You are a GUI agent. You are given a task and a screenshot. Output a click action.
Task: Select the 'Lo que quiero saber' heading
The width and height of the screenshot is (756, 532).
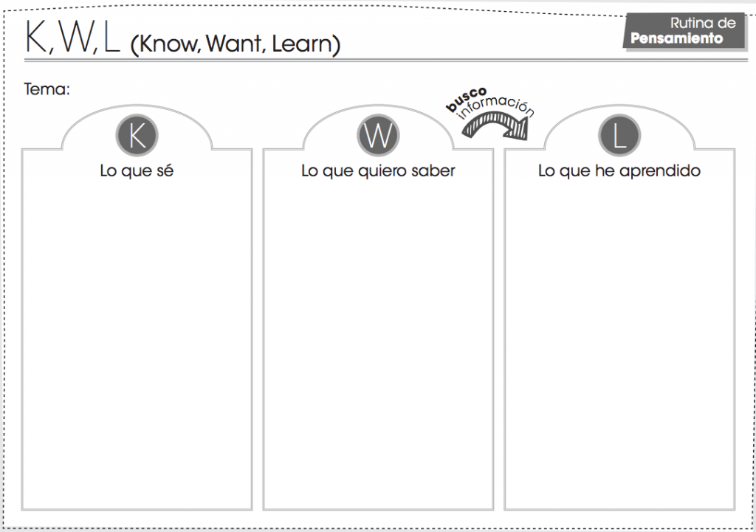pos(378,171)
